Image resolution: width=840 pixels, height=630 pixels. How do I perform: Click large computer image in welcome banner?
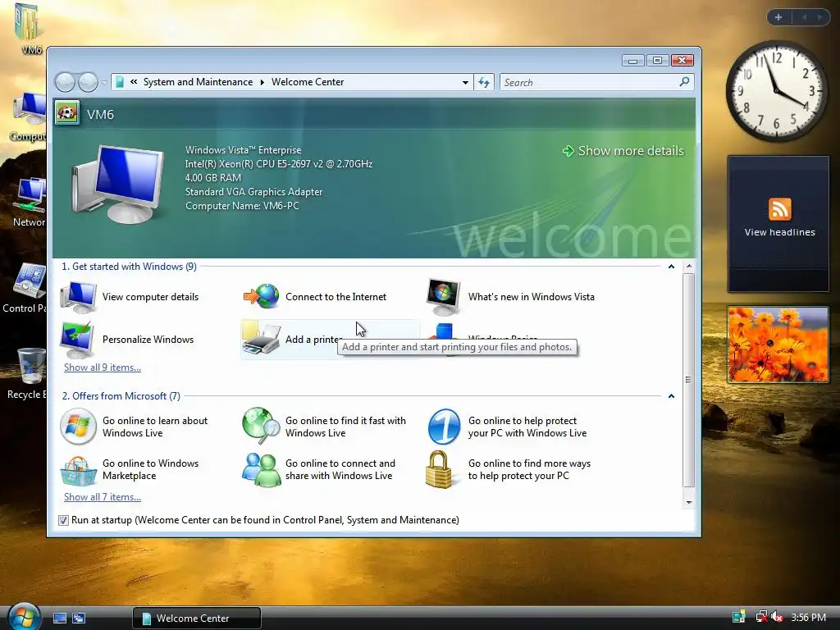point(119,184)
